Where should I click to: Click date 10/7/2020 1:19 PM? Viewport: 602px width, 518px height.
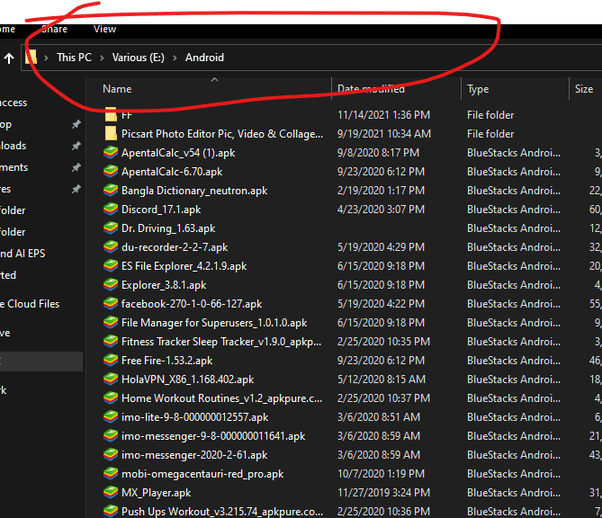381,474
